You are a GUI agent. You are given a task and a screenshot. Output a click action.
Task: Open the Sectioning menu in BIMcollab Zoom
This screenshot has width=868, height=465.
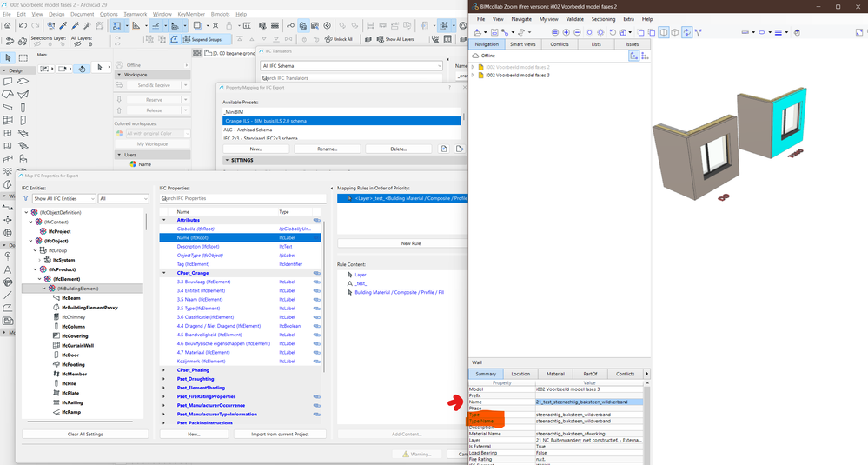click(x=603, y=19)
